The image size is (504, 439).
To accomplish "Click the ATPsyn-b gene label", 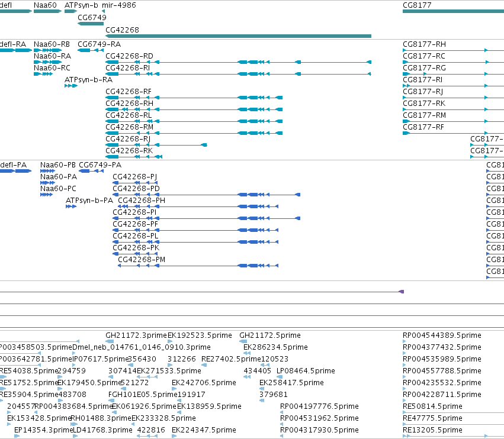I will pos(81,5).
